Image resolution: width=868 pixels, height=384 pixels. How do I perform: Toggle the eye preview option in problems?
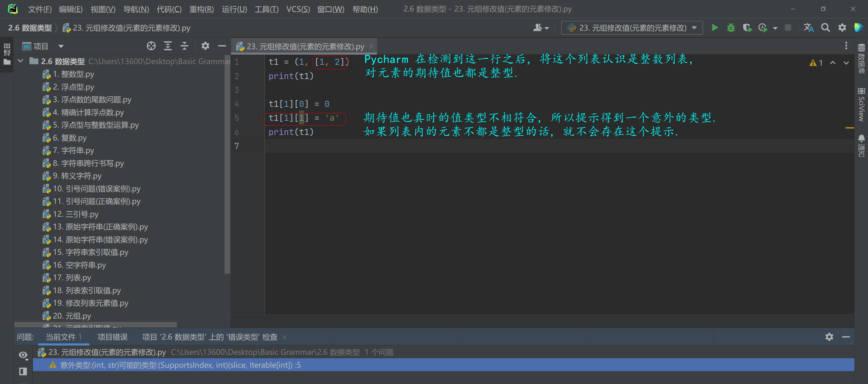pyautogui.click(x=23, y=355)
